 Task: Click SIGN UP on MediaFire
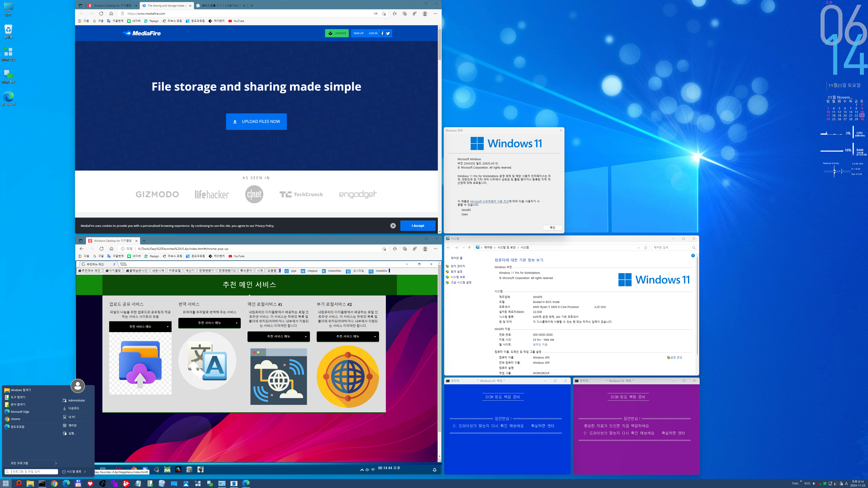click(358, 33)
